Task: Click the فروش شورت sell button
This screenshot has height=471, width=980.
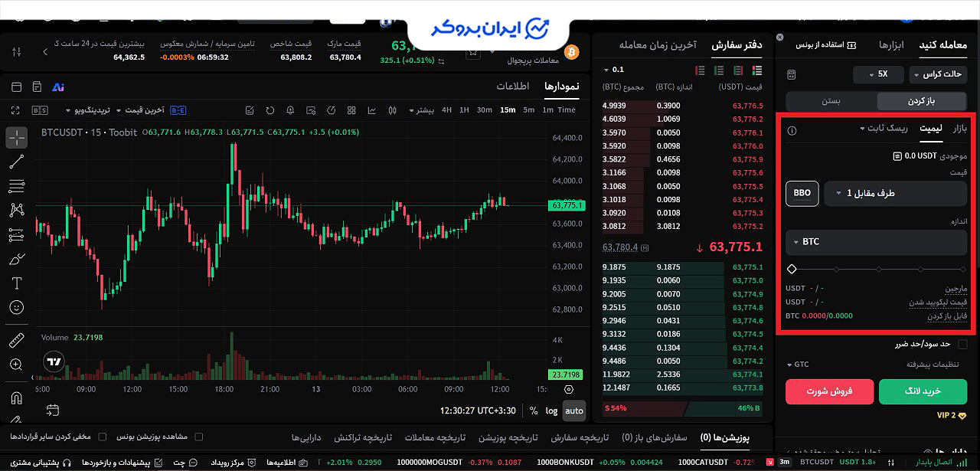Action: point(830,391)
